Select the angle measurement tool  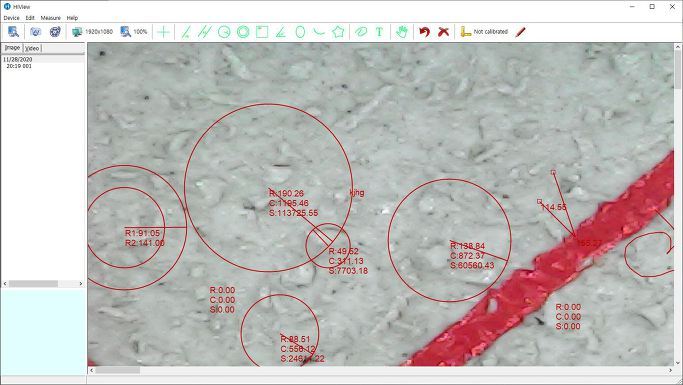tap(281, 32)
